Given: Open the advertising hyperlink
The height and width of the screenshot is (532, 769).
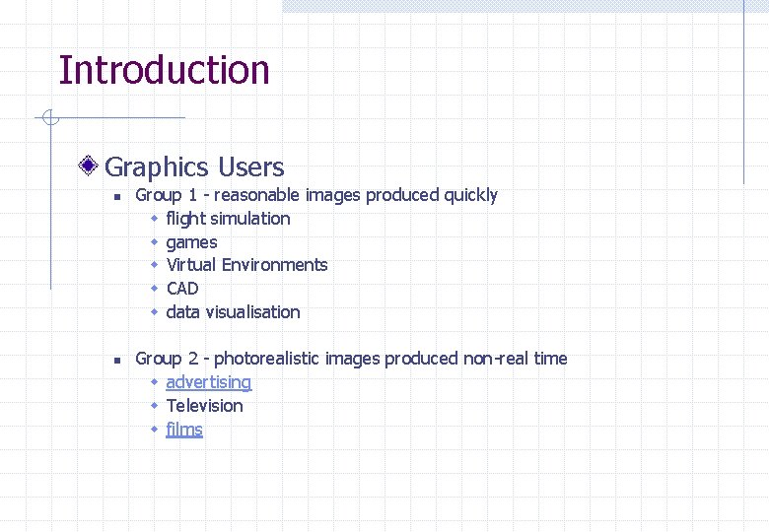Looking at the screenshot, I should [209, 382].
